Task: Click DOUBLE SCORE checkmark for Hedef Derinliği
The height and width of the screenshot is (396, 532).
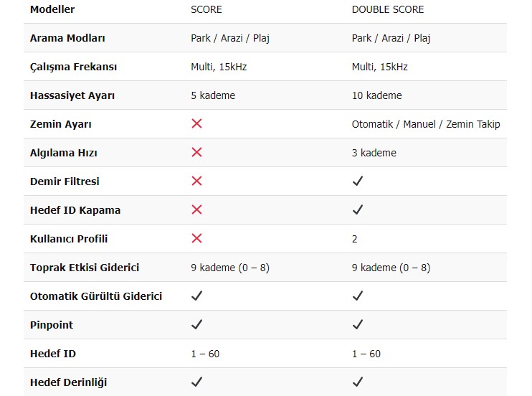Action: pyautogui.click(x=357, y=382)
